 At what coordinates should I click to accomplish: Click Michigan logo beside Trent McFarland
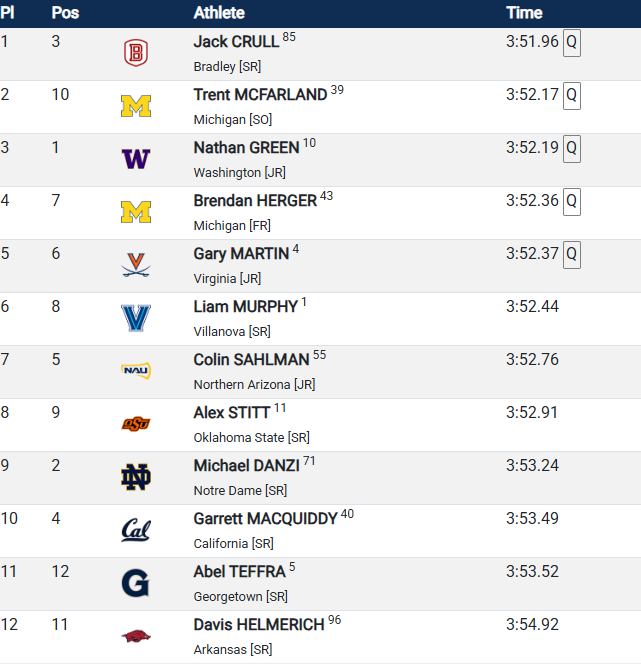(x=136, y=106)
